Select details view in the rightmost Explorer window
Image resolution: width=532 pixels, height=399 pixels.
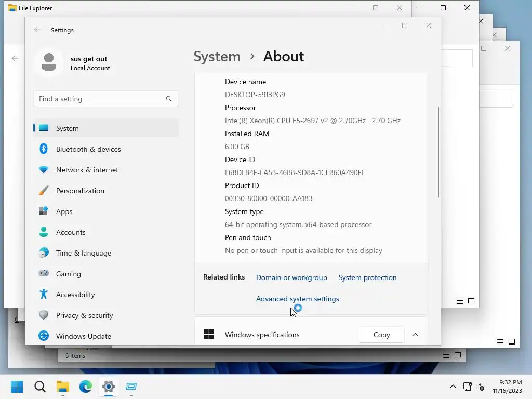[x=500, y=342]
